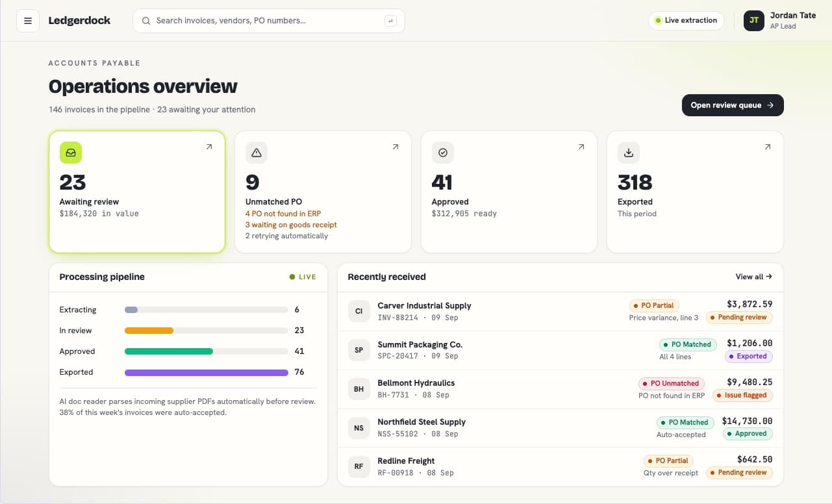The width and height of the screenshot is (832, 504).
Task: Open the Northfield Steel Supply invoice
Action: pos(561,428)
